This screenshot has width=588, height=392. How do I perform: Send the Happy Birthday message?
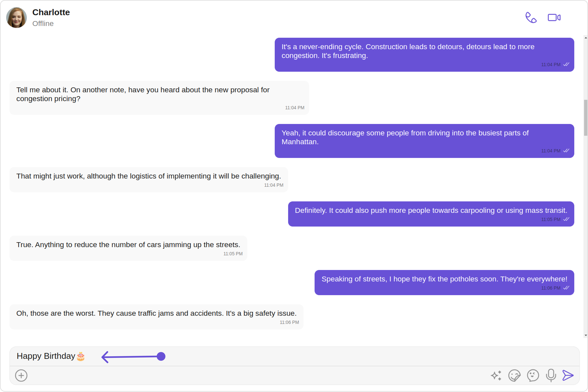[568, 376]
